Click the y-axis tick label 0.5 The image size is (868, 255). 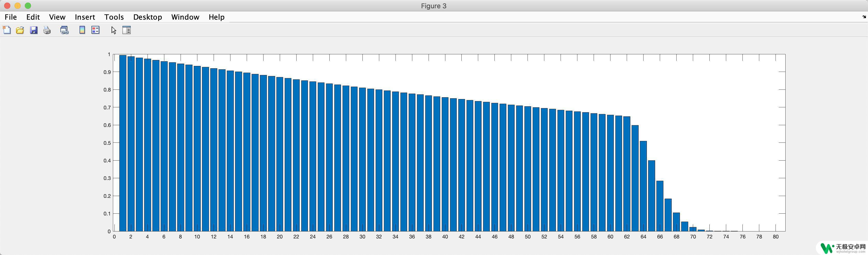point(107,143)
